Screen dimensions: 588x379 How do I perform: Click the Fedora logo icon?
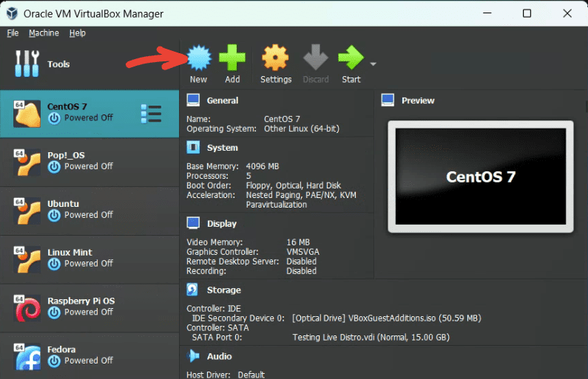(27, 358)
